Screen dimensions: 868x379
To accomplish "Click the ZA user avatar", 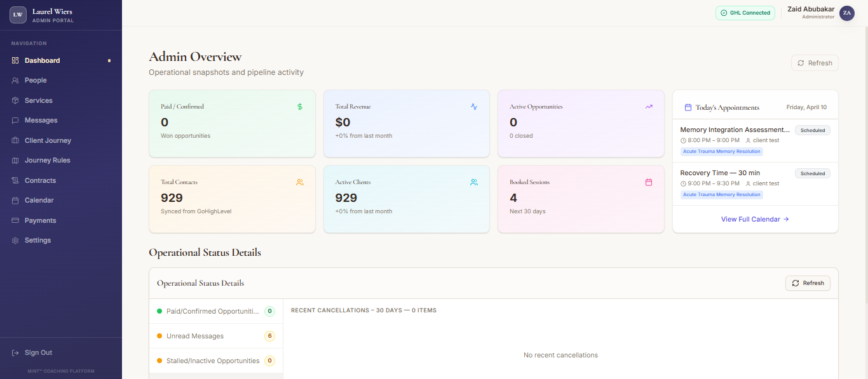I will [846, 13].
